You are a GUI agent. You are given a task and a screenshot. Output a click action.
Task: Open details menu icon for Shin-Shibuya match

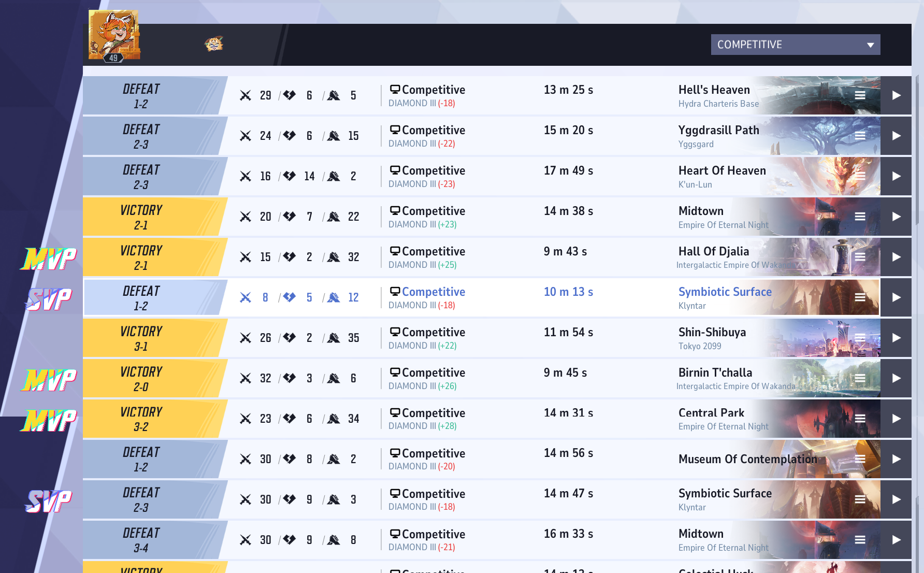[x=860, y=338]
